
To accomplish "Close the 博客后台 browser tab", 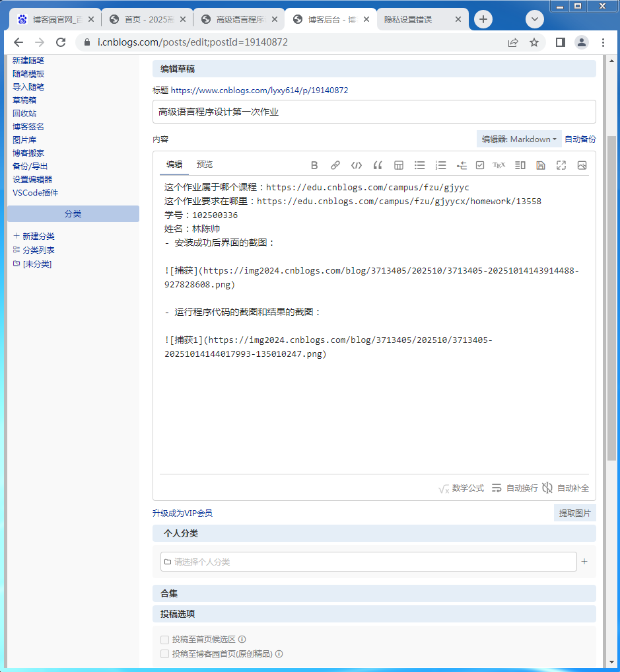I will pyautogui.click(x=366, y=19).
